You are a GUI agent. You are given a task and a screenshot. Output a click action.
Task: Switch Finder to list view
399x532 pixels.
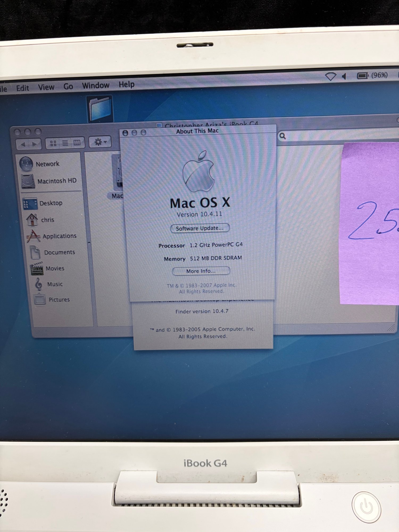[65, 143]
